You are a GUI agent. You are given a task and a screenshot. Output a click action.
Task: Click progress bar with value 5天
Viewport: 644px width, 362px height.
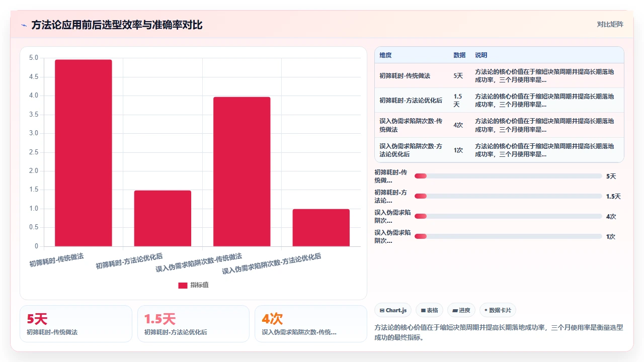(x=508, y=176)
